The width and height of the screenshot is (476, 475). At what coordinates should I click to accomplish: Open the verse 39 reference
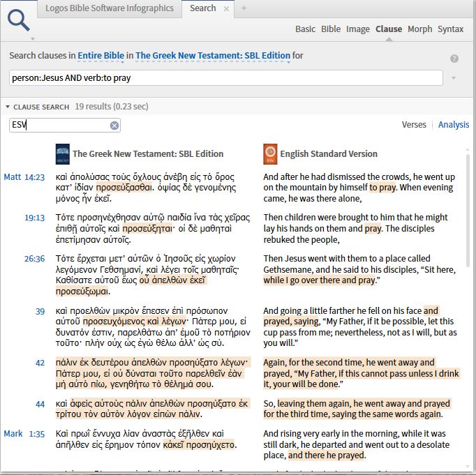tap(40, 311)
